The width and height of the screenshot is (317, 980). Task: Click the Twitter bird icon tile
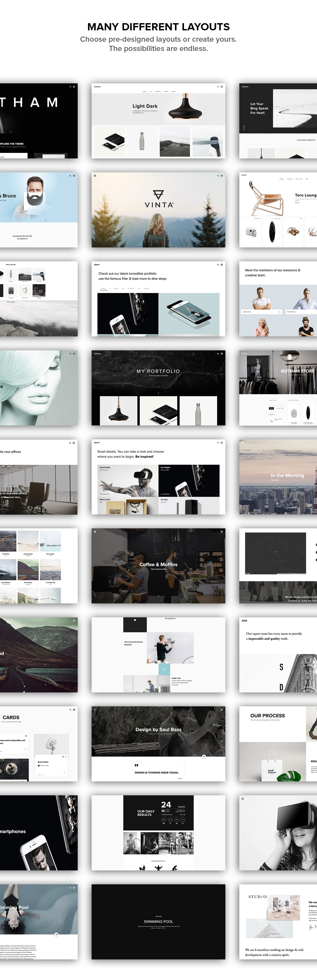(x=135, y=624)
